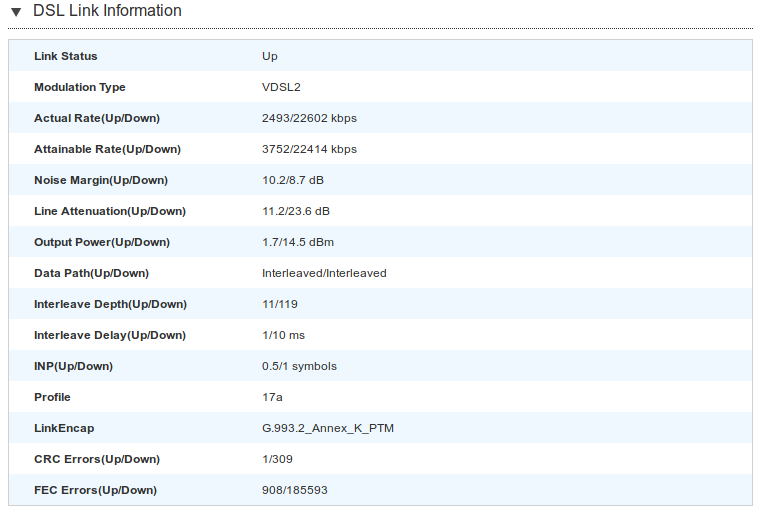This screenshot has height=518, width=763.
Task: Click the DSL Link Information heading
Action: [x=107, y=11]
